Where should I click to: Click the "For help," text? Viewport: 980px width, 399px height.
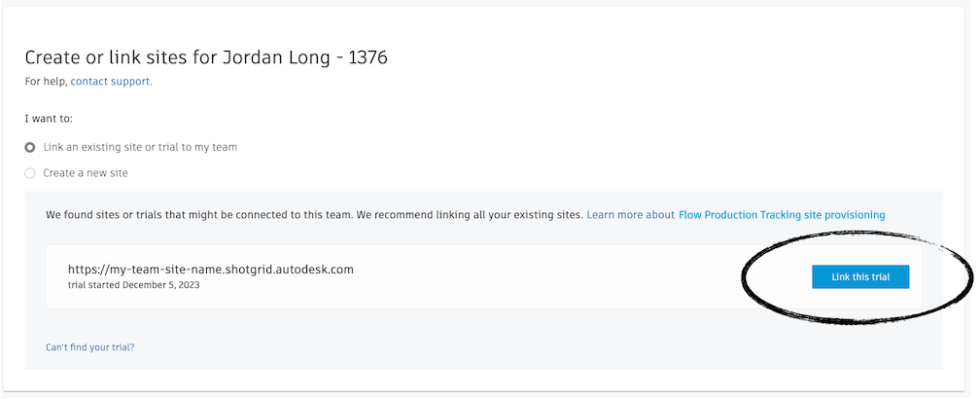(46, 82)
